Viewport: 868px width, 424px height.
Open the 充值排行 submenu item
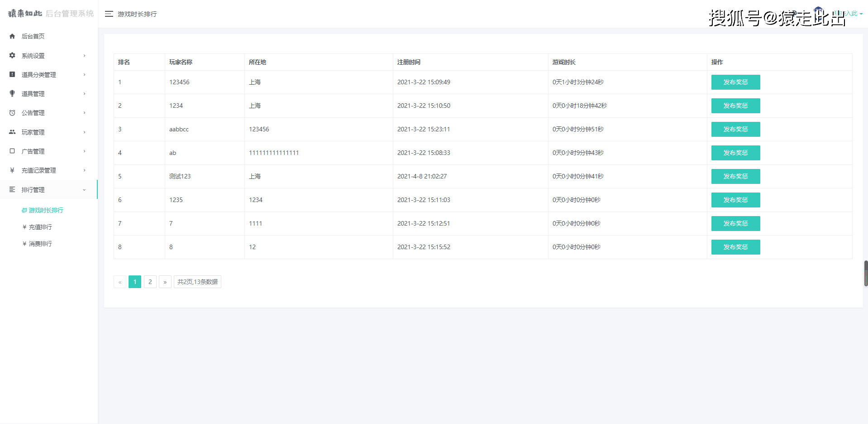point(37,227)
